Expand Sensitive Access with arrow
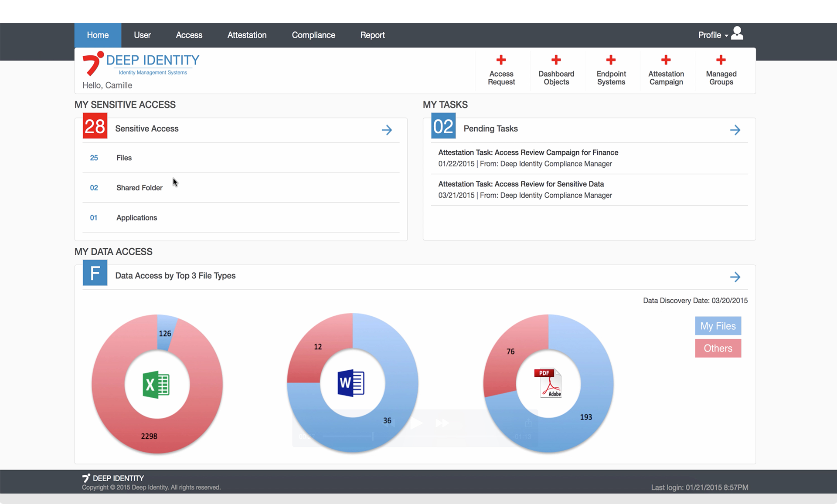837x504 pixels. (387, 130)
